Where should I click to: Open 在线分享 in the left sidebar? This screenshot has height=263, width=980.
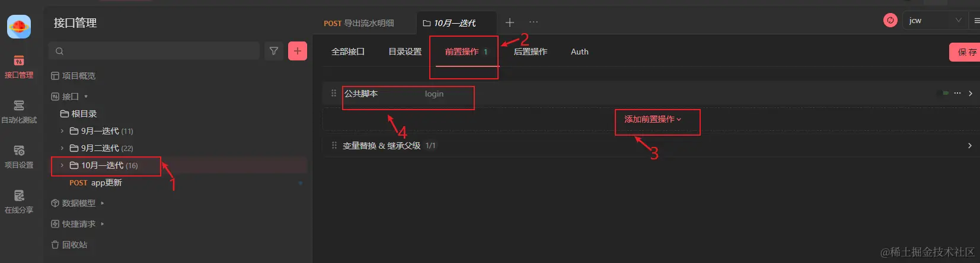(x=19, y=202)
